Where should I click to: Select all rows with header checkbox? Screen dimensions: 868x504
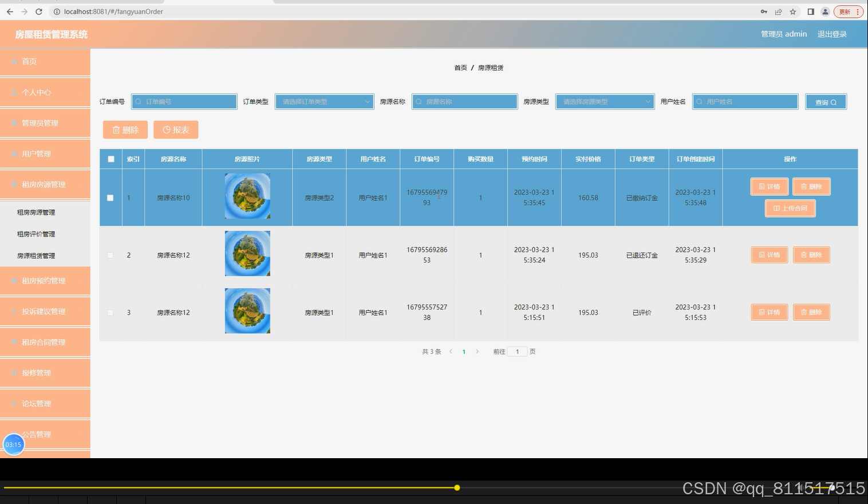(x=111, y=159)
